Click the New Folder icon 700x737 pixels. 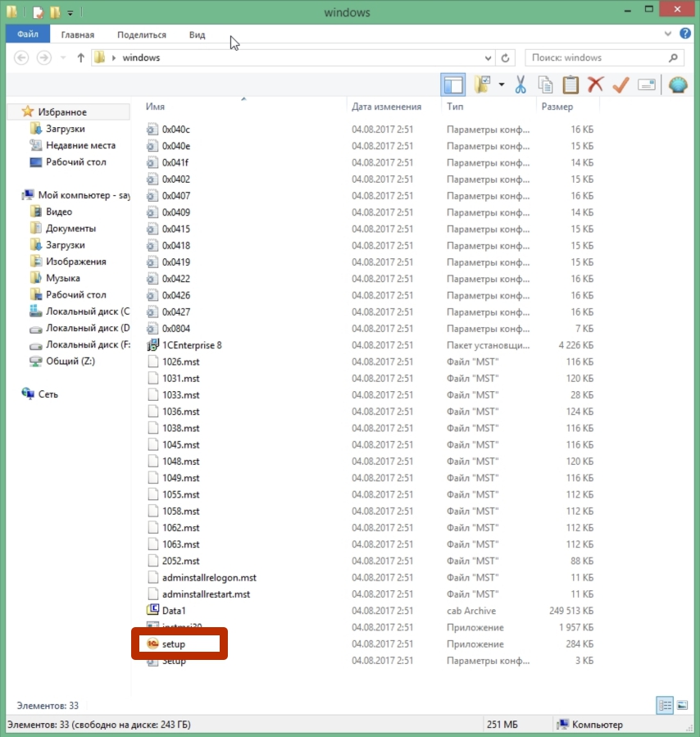click(483, 84)
